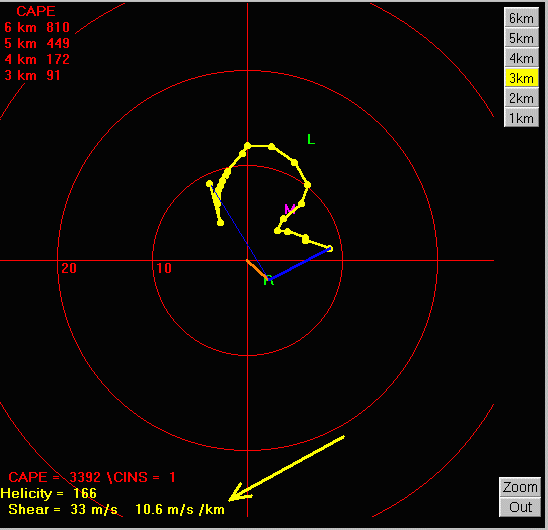The height and width of the screenshot is (530, 548).
Task: Click the large yellow arrowhead
Action: point(239,493)
